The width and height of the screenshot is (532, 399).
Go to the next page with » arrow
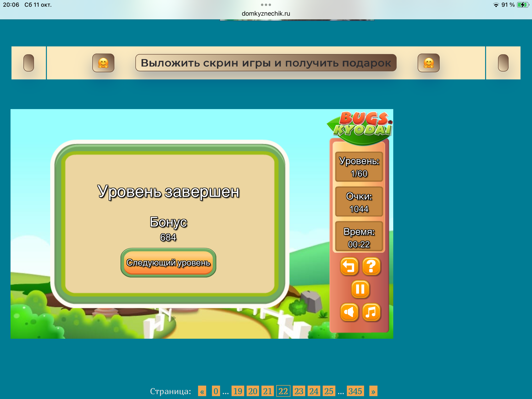pyautogui.click(x=373, y=391)
